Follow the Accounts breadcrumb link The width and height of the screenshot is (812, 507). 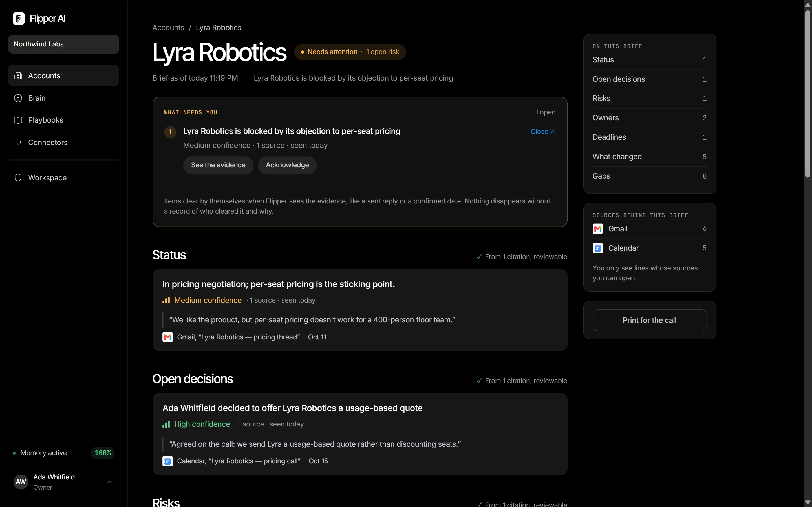(168, 28)
